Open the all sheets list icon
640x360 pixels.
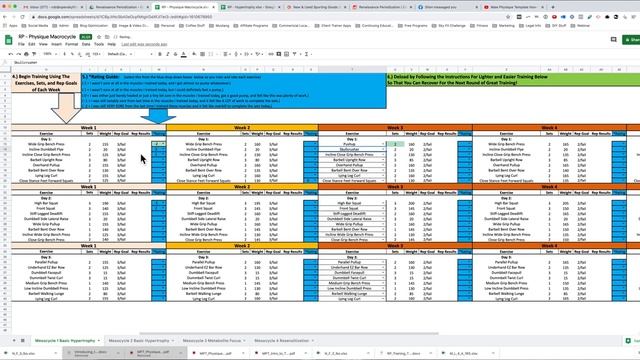click(x=23, y=340)
